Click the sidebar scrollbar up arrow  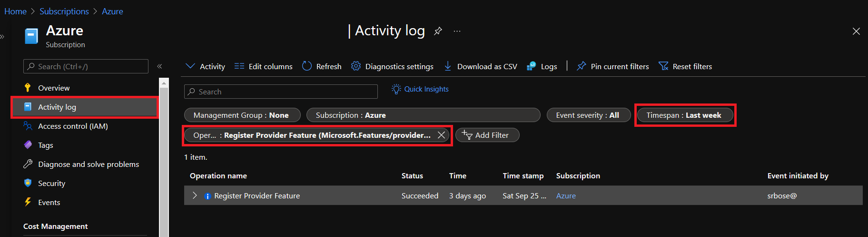[x=164, y=83]
